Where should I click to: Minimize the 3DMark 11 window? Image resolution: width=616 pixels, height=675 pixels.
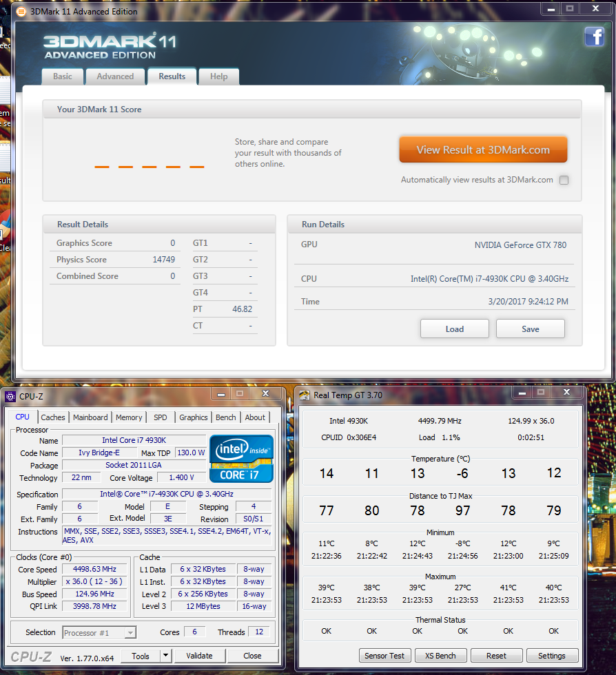tap(551, 9)
